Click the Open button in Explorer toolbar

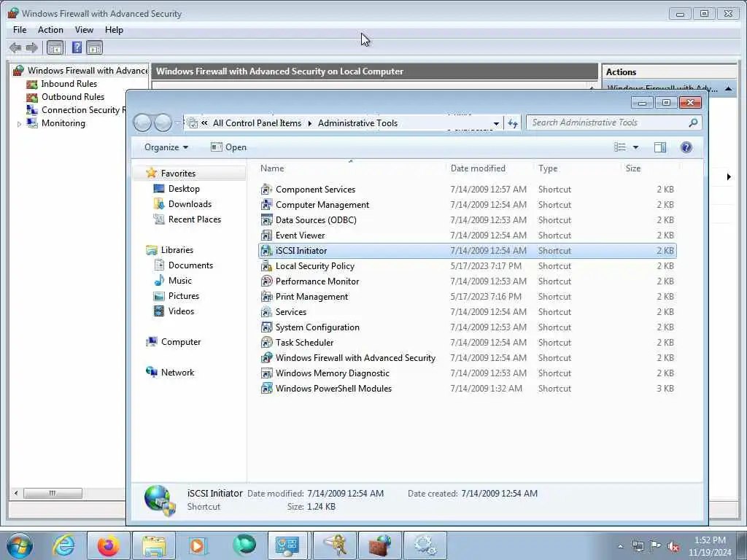[229, 147]
